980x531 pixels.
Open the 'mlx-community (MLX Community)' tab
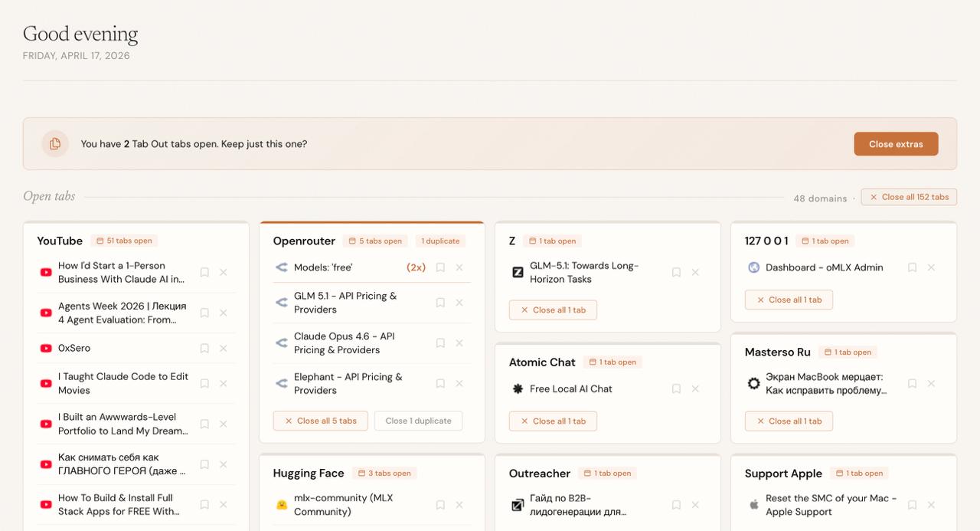click(343, 505)
